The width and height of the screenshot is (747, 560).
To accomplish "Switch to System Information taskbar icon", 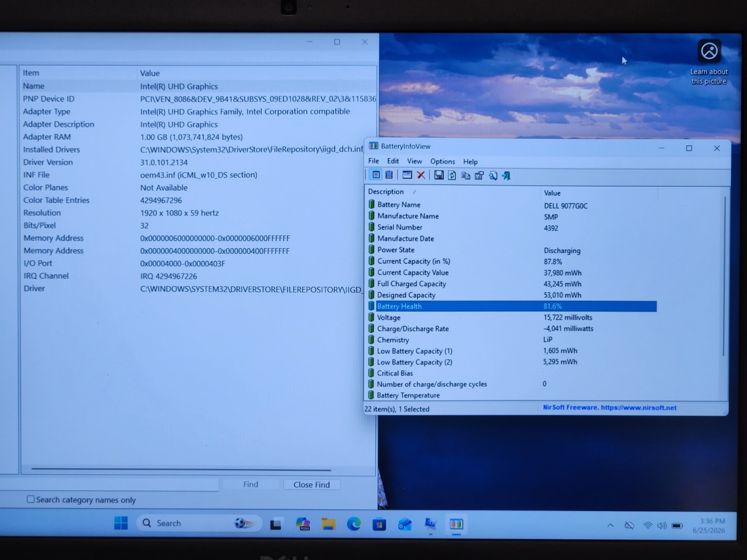I will (430, 525).
